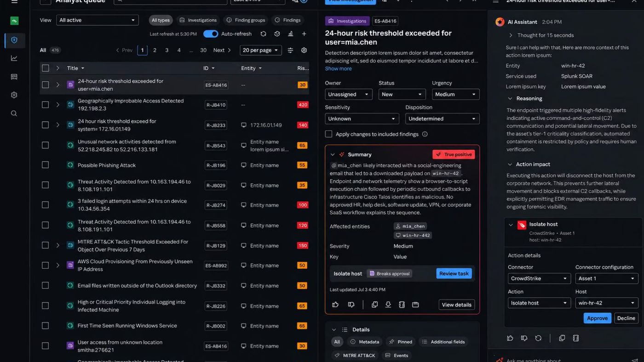This screenshot has width=644, height=362.
Task: Check the MITRE ATT&CK Tactic Threshold row
Action: pyautogui.click(x=46, y=245)
